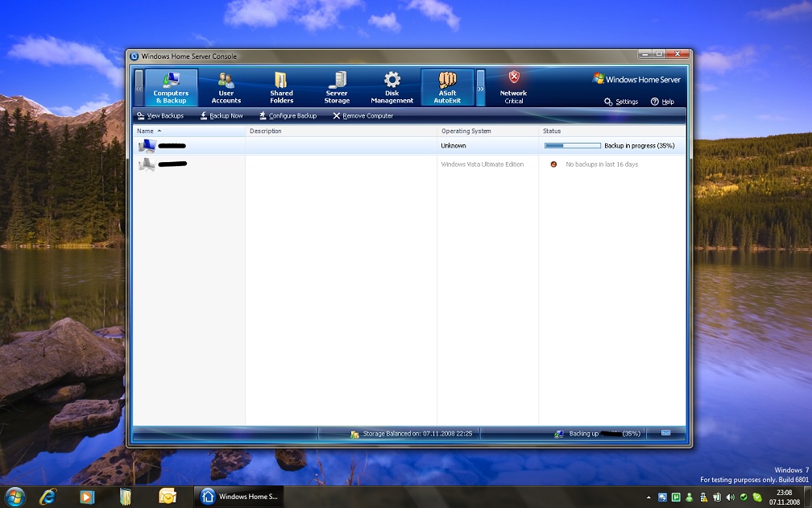Click Configure Backup in the toolbar

(x=288, y=115)
